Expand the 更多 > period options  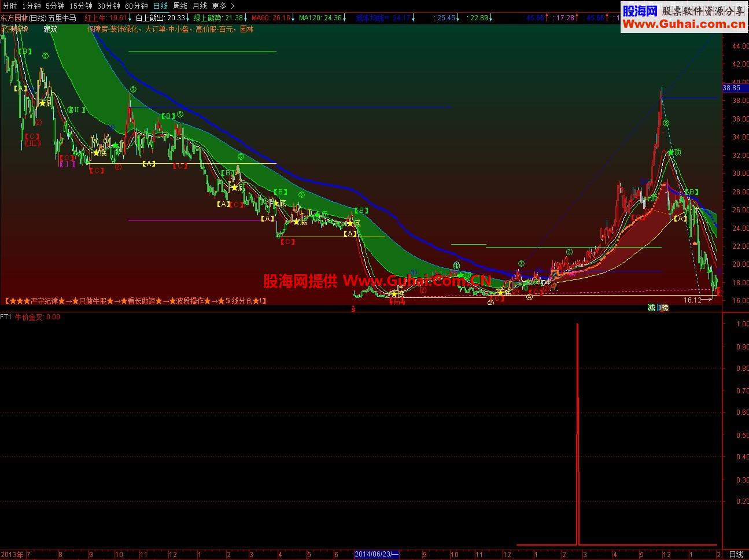click(223, 6)
